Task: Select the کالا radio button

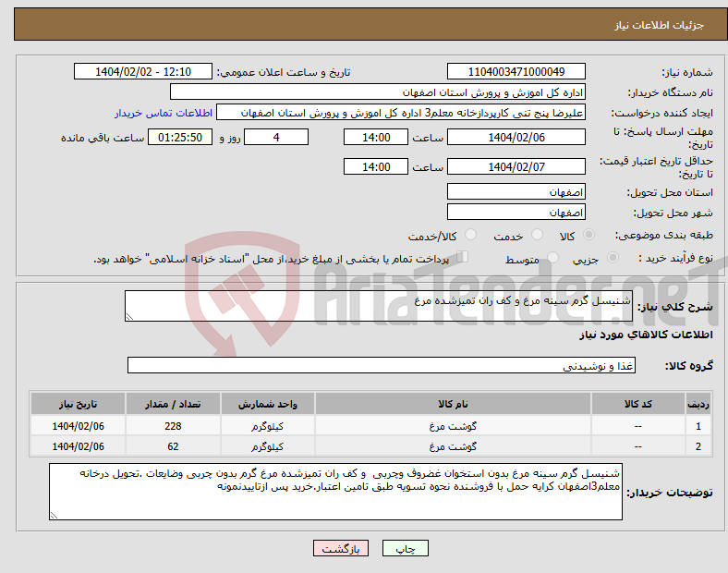Action: coord(588,235)
